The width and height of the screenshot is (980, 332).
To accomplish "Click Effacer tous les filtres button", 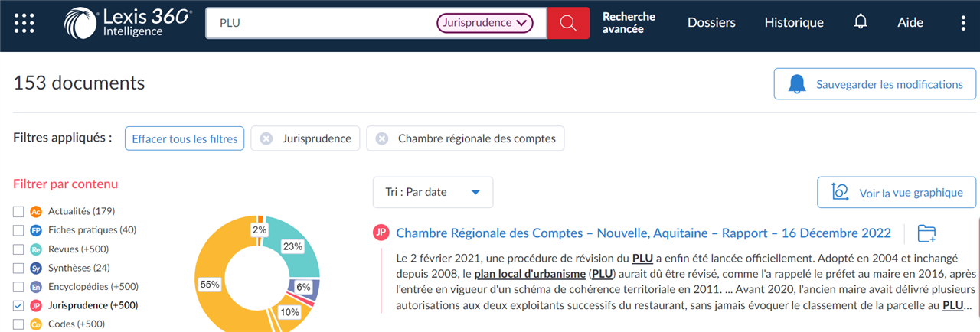I will point(185,138).
